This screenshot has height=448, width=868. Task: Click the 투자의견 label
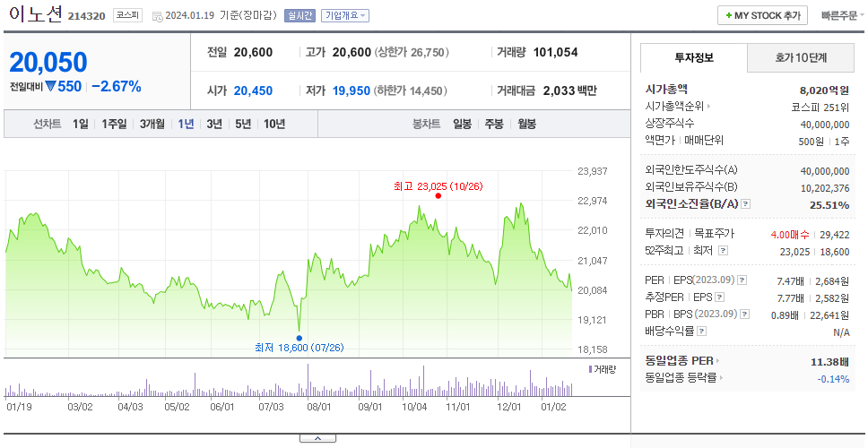pos(664,234)
